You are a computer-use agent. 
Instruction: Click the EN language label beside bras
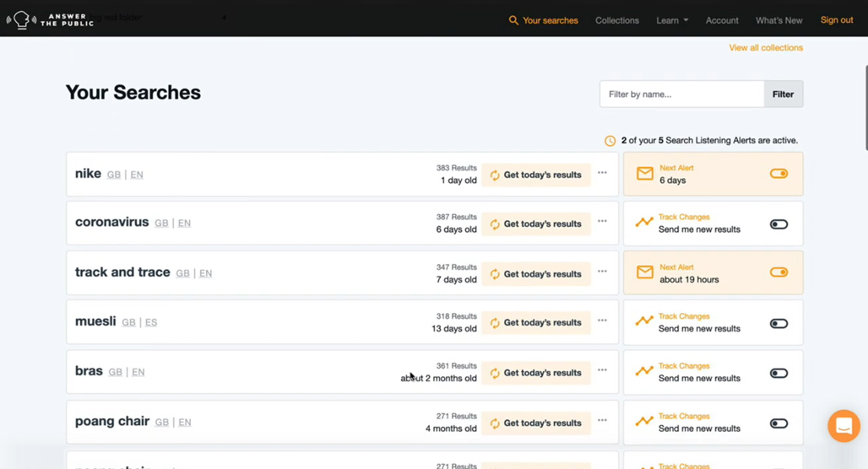click(x=138, y=372)
